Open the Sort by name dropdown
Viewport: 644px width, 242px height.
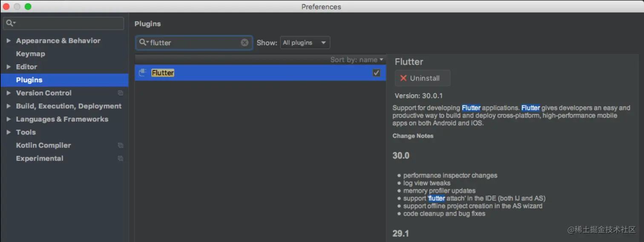click(356, 60)
